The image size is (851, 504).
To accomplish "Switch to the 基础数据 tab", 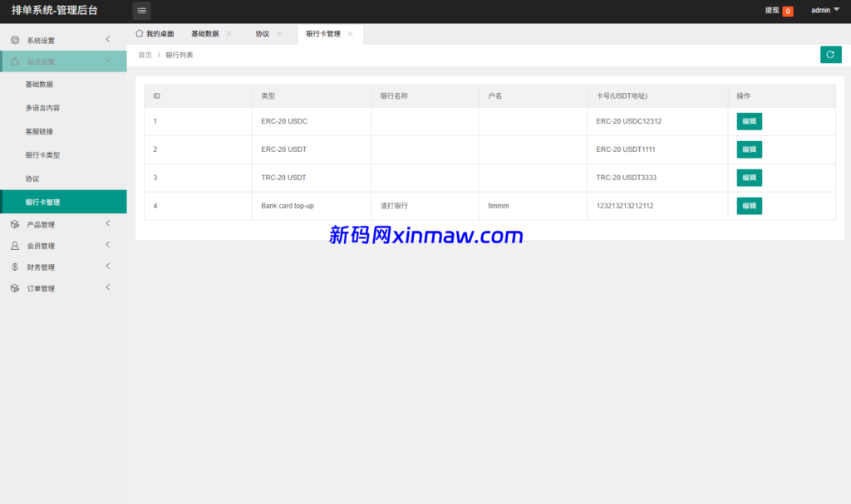I will pyautogui.click(x=206, y=33).
